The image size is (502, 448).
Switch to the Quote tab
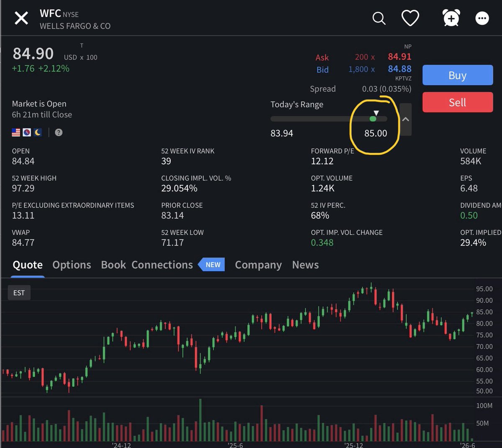[28, 265]
